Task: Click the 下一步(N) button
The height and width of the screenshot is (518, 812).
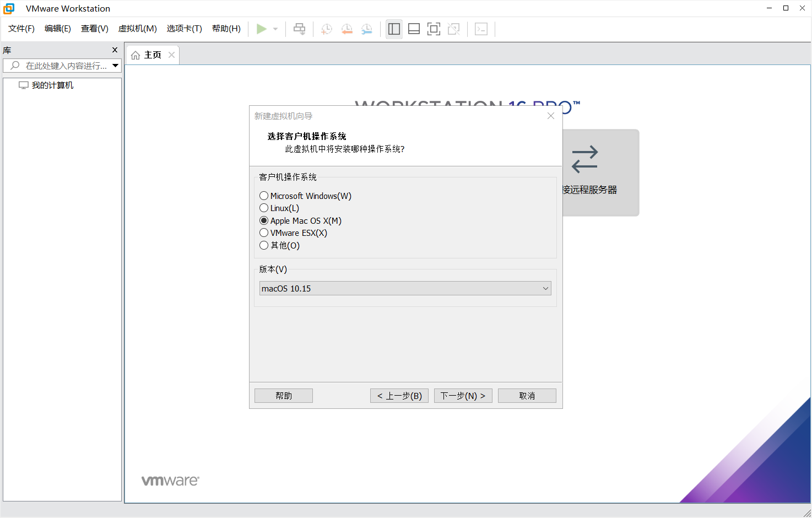Action: pos(463,395)
